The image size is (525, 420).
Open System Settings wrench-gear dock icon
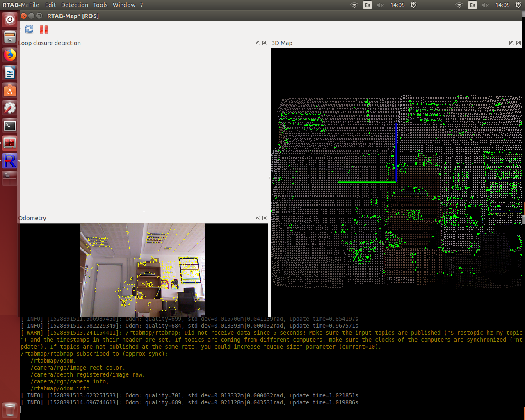point(10,108)
